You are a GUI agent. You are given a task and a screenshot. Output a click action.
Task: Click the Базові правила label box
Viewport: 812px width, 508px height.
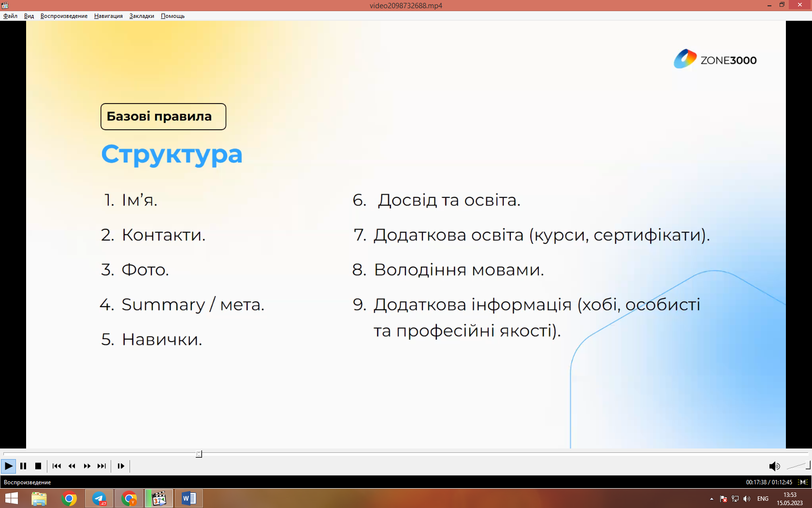click(163, 117)
